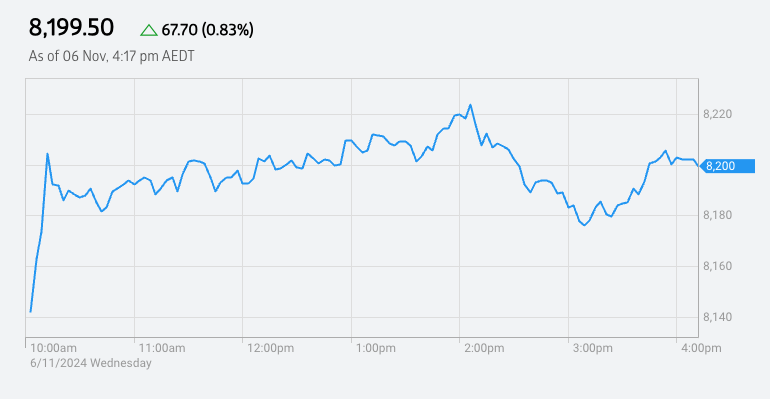This screenshot has width=770, height=399.
Task: Click the 3:00pm time axis label
Action: pos(593,348)
